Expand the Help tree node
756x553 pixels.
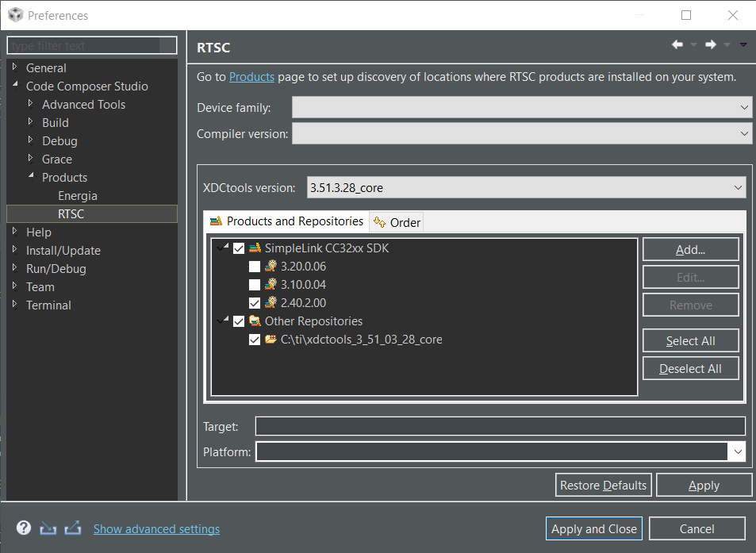(x=14, y=231)
